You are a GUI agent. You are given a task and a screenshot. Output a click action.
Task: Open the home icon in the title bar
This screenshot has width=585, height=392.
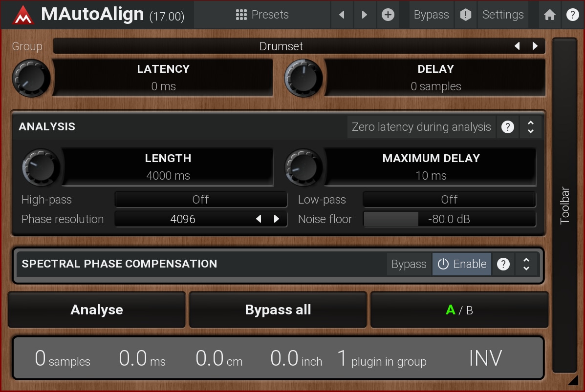point(549,15)
